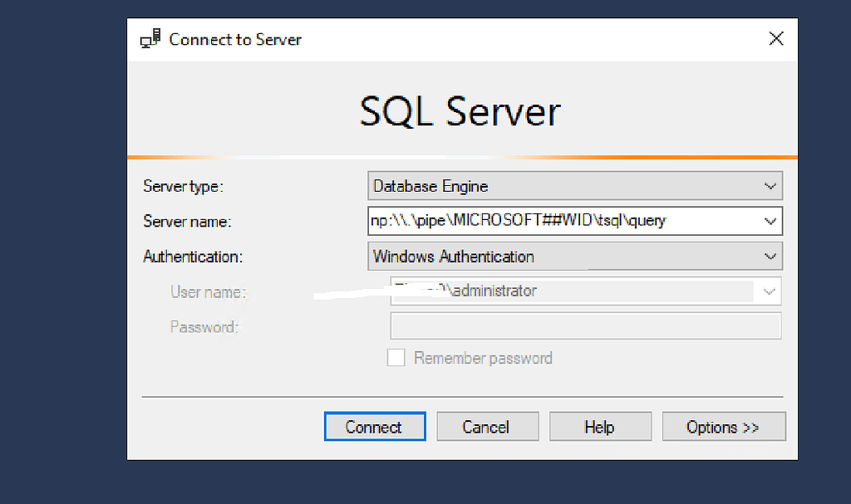This screenshot has height=504, width=851.
Task: Toggle the Remember password checkbox
Action: (397, 358)
